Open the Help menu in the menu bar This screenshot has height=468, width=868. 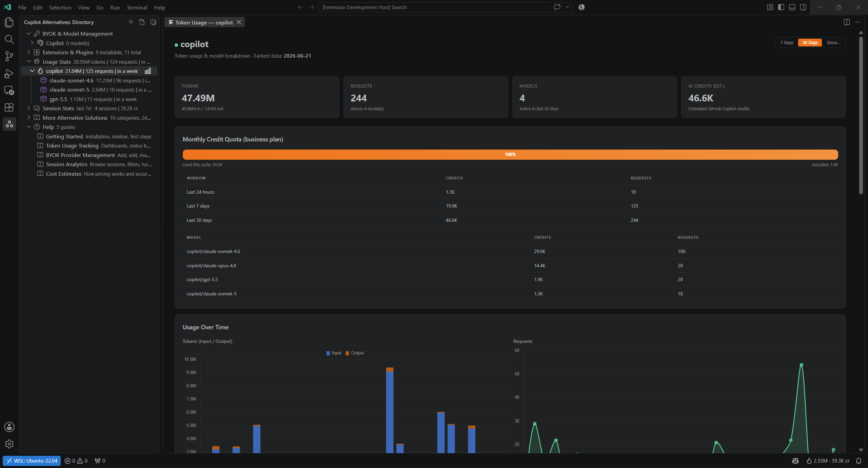tap(159, 7)
